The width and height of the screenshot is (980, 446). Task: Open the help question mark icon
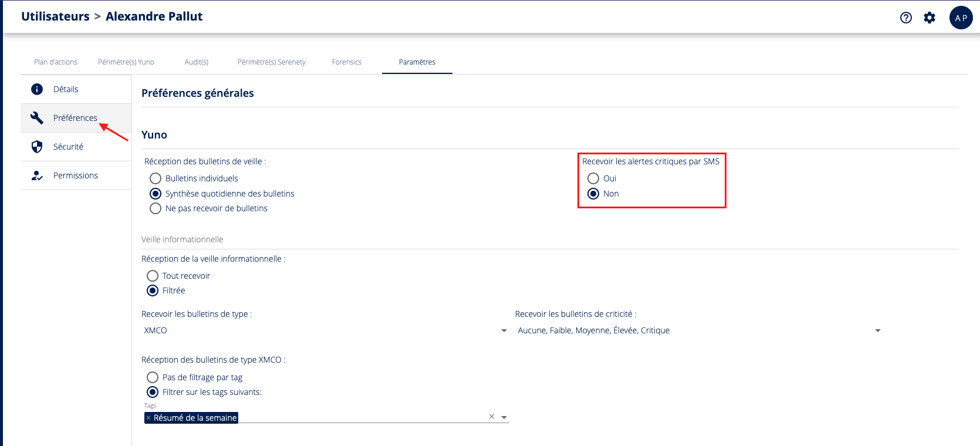(x=905, y=18)
